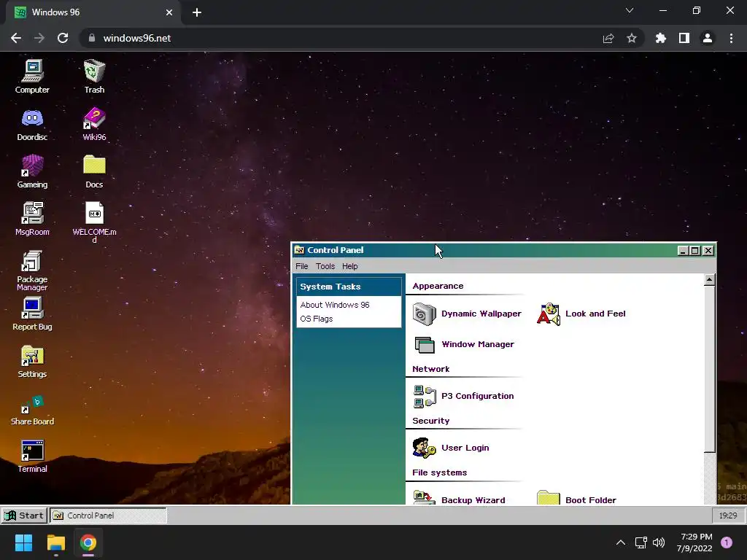Open the Package Manager desktop icon
The width and height of the screenshot is (747, 560).
[x=32, y=271]
